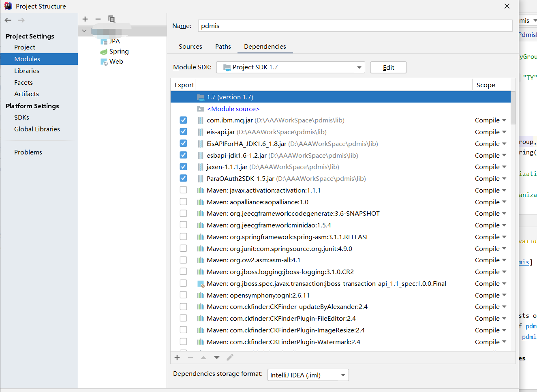537x392 pixels.
Task: Copy the selected module icon
Action: (x=111, y=19)
